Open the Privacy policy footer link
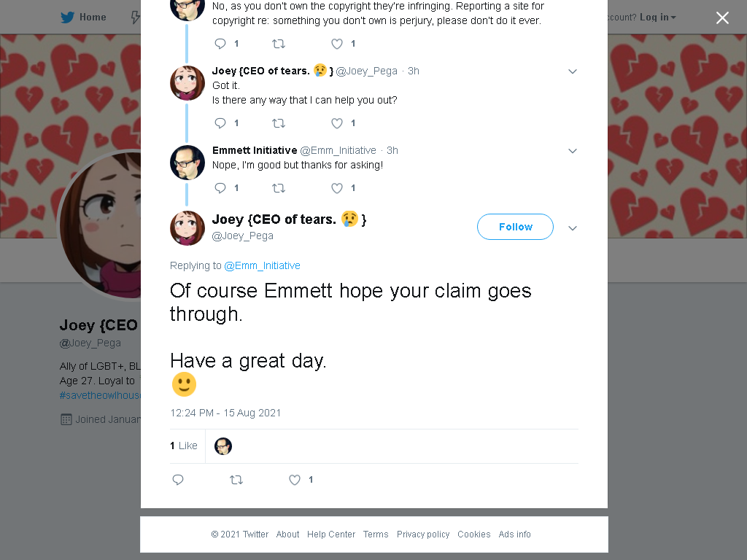Viewport: 747px width, 560px height. [x=423, y=534]
